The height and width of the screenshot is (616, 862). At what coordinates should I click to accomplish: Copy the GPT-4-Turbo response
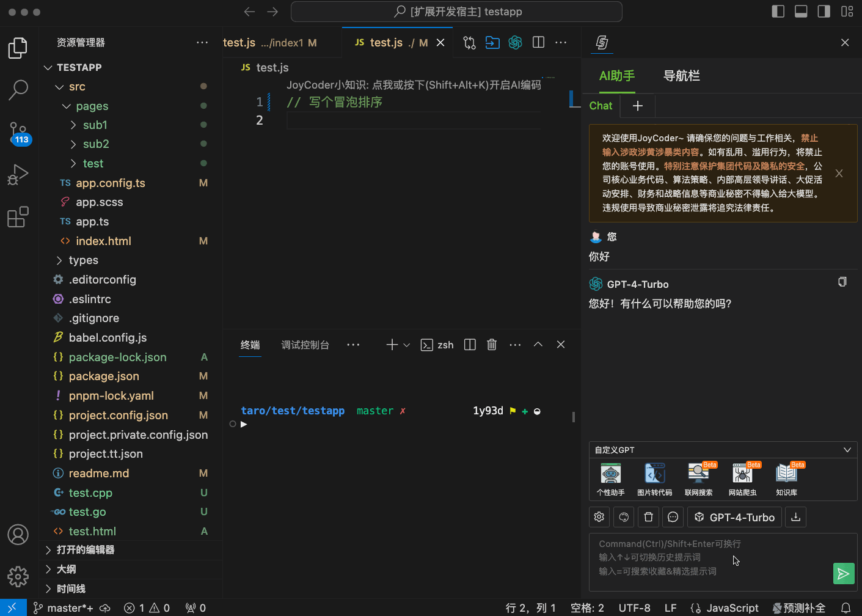pos(842,282)
